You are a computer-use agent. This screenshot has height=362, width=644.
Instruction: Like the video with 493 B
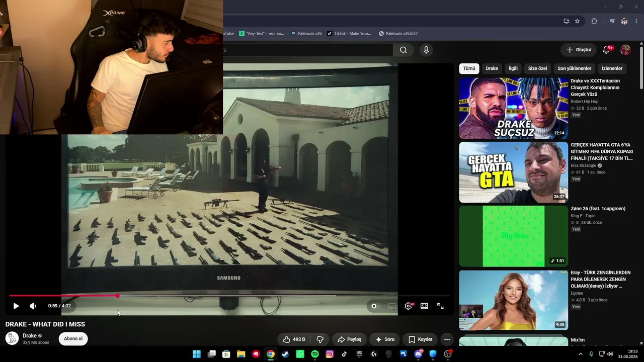pyautogui.click(x=294, y=339)
